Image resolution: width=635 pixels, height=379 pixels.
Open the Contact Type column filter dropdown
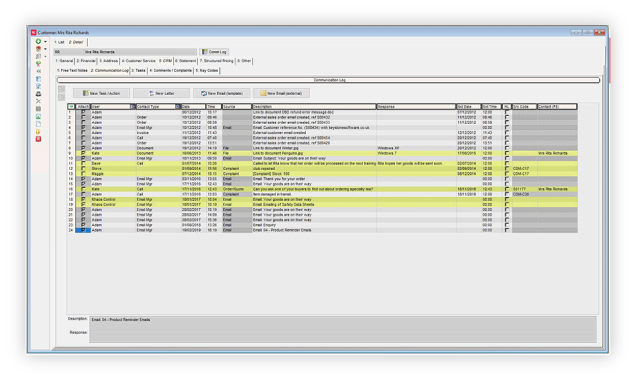coord(178,106)
